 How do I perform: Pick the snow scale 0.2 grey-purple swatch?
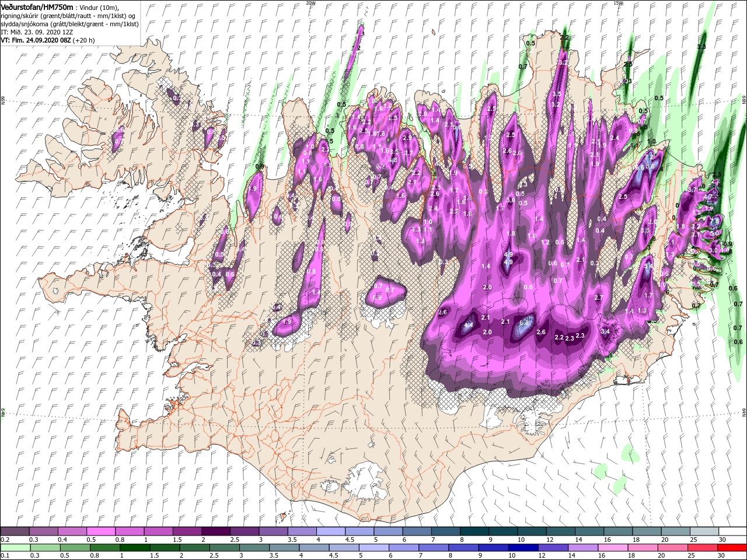[x=15, y=531]
